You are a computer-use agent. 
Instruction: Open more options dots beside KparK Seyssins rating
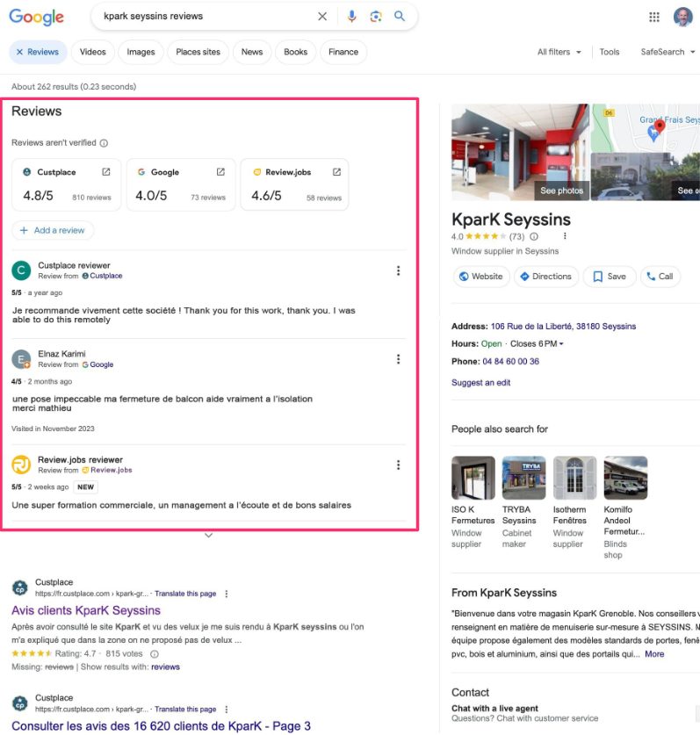[x=565, y=236]
